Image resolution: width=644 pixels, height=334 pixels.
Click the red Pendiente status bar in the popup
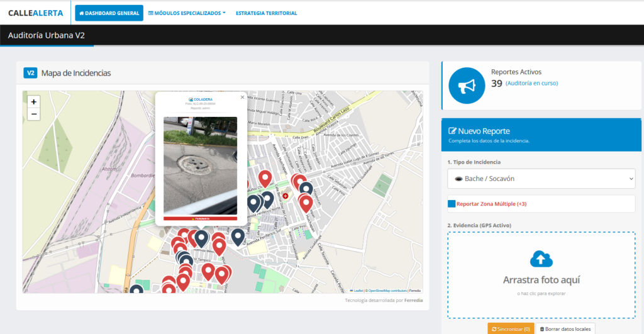click(x=201, y=218)
